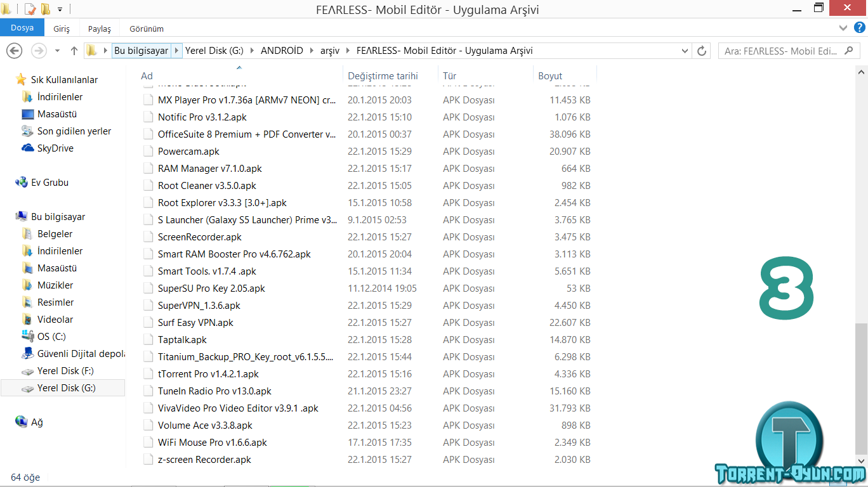
Task: Open the Help question mark icon
Action: 859,28
